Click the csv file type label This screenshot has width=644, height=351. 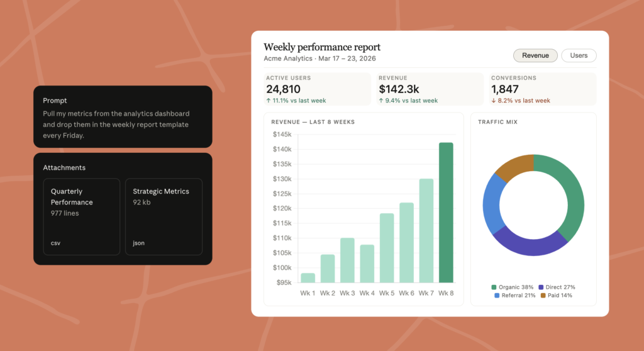pos(55,243)
